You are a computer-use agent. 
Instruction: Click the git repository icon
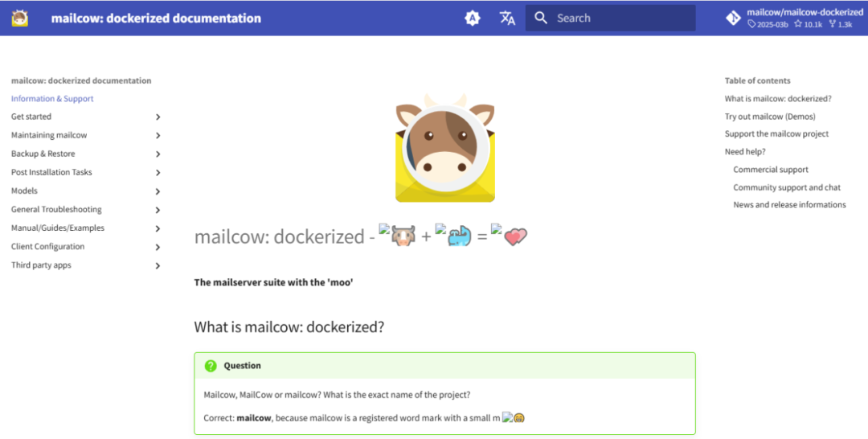click(733, 18)
